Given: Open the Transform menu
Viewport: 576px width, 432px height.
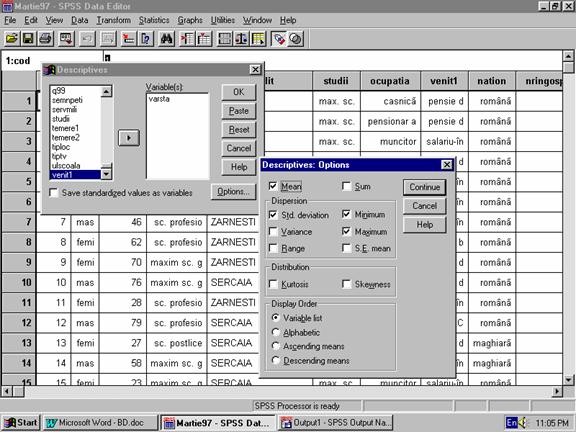Looking at the screenshot, I should pyautogui.click(x=114, y=20).
